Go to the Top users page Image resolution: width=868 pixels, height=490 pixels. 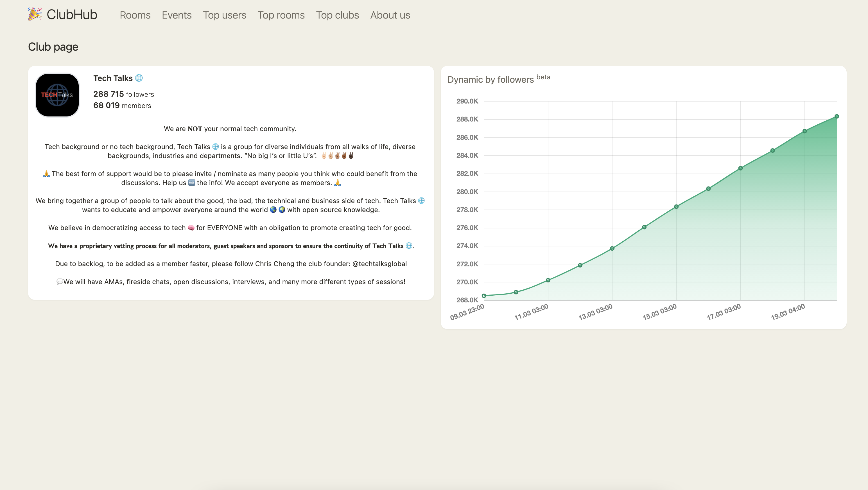[x=224, y=15]
